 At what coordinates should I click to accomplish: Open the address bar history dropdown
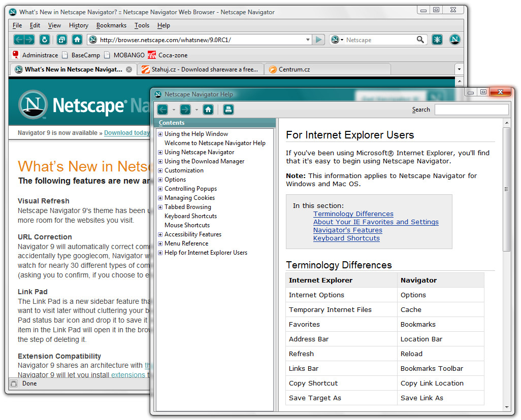[x=308, y=40]
